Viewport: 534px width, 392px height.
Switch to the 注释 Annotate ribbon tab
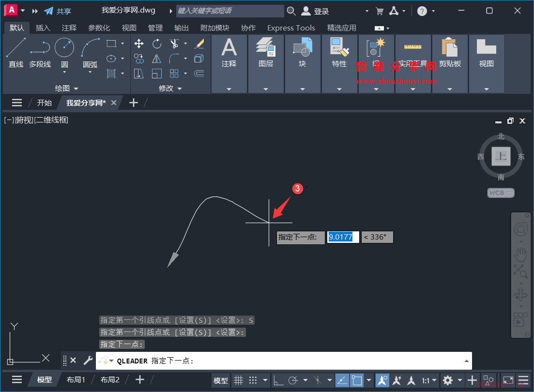69,28
